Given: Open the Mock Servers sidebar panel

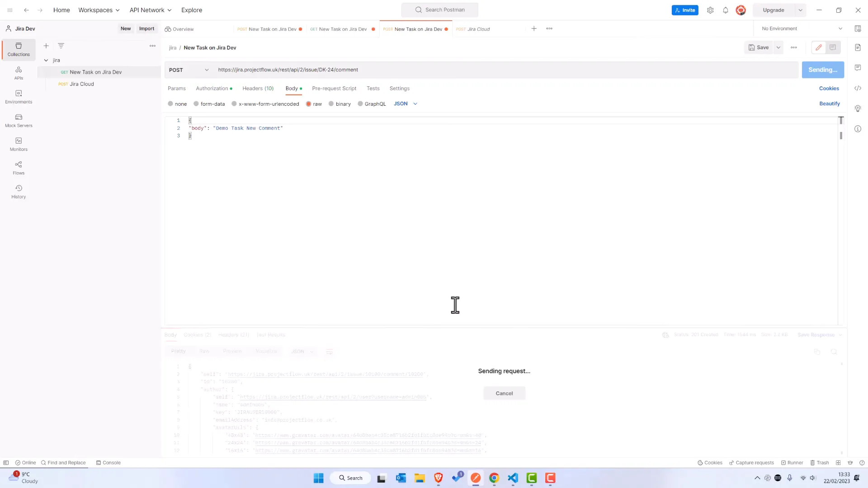Looking at the screenshot, I should coord(19,120).
